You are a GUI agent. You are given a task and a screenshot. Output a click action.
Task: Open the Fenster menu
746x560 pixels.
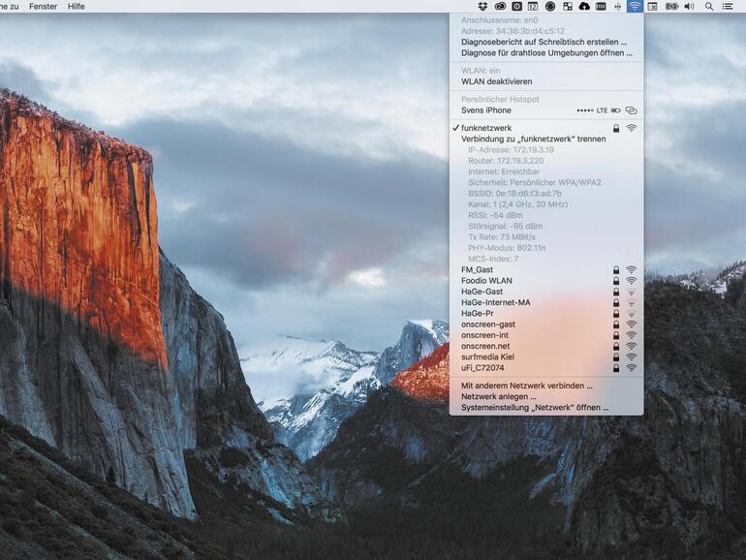(43, 6)
